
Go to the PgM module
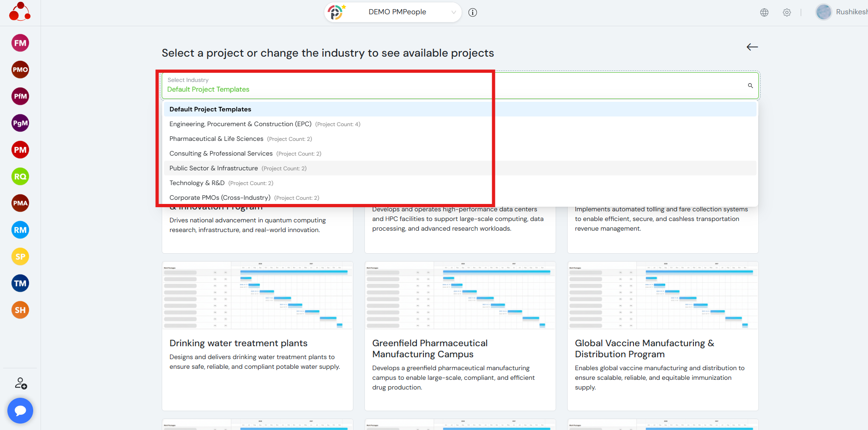pyautogui.click(x=20, y=123)
